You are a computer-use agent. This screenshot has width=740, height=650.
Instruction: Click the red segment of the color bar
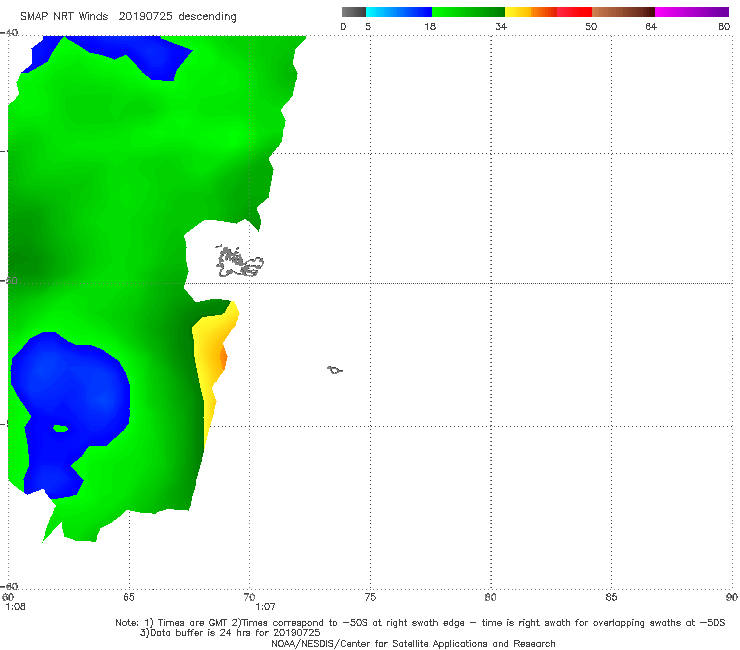(x=574, y=12)
